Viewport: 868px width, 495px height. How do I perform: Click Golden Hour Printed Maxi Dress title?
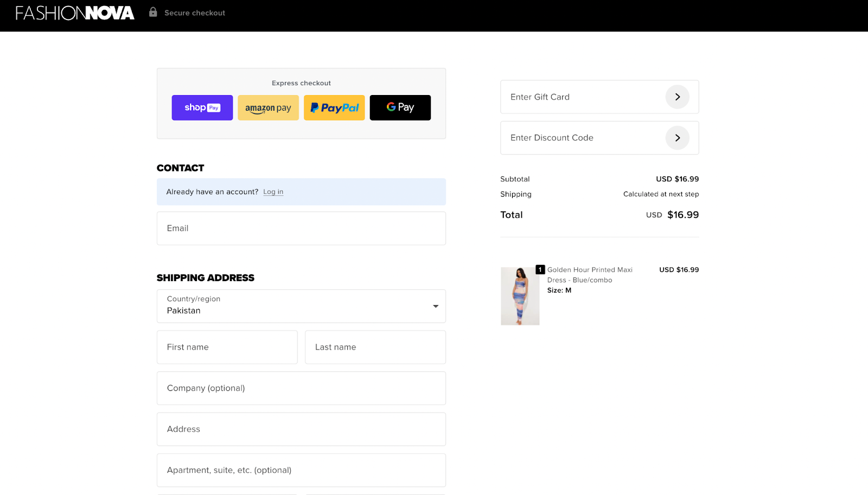(590, 275)
